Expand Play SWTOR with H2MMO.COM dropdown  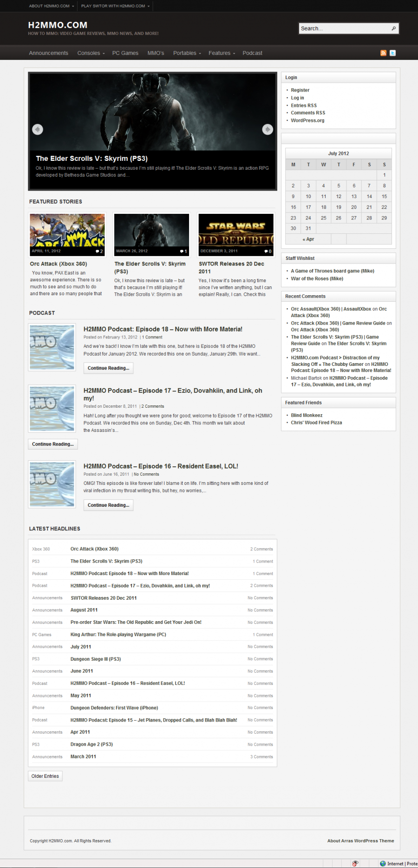point(116,6)
